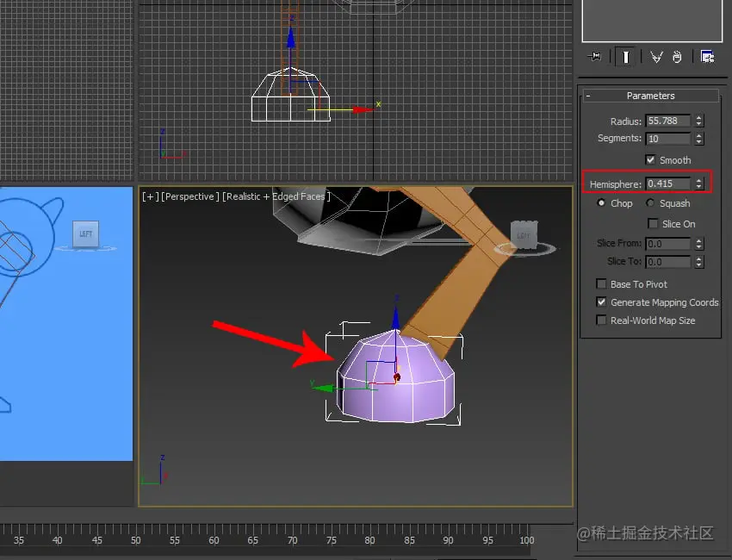Select the Chop radio button
Image resolution: width=732 pixels, height=560 pixels.
[601, 202]
